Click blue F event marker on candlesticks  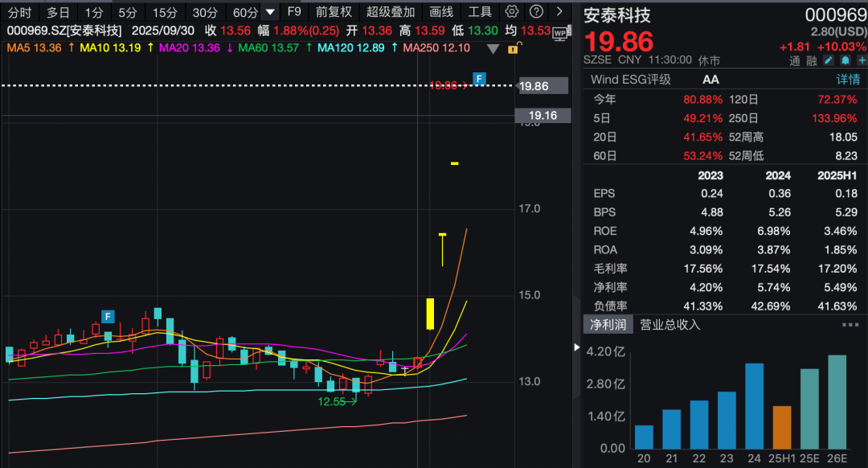click(x=107, y=316)
